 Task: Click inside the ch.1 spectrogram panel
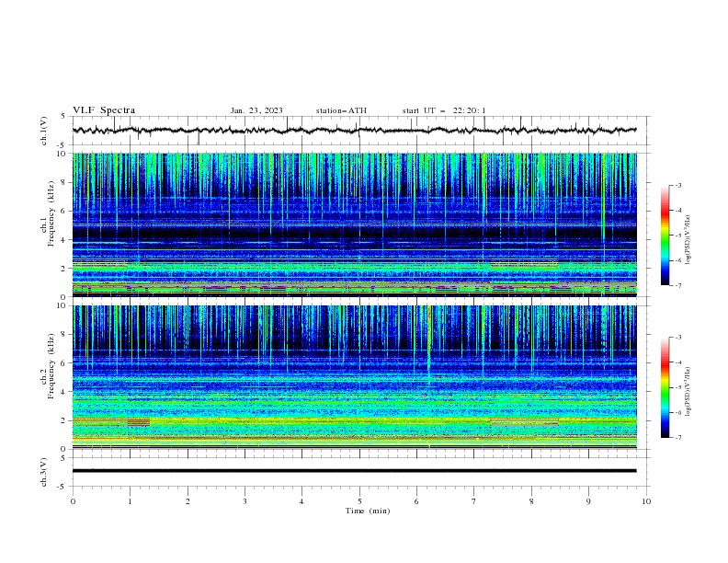(x=355, y=224)
